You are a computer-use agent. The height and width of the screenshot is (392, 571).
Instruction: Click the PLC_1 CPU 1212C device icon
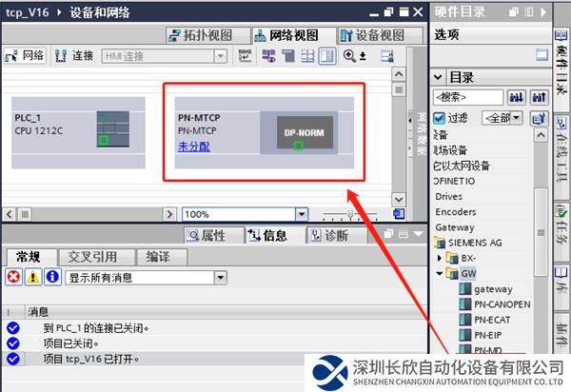112,128
